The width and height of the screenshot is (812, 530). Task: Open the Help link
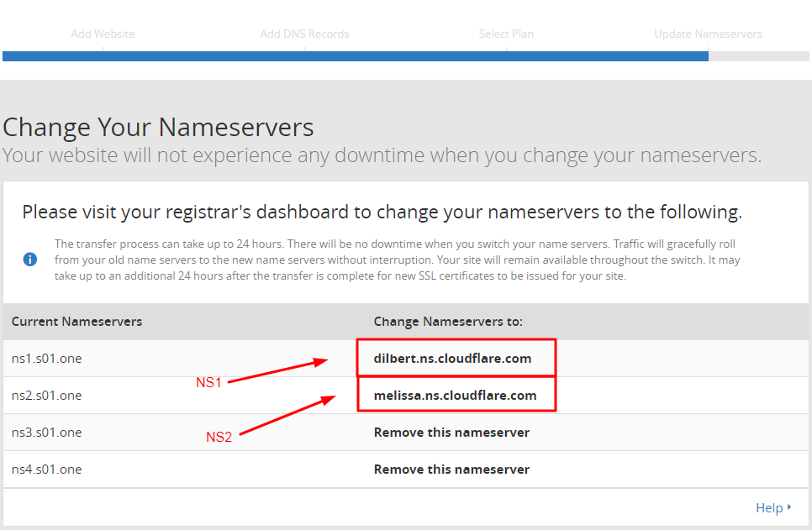(x=769, y=508)
